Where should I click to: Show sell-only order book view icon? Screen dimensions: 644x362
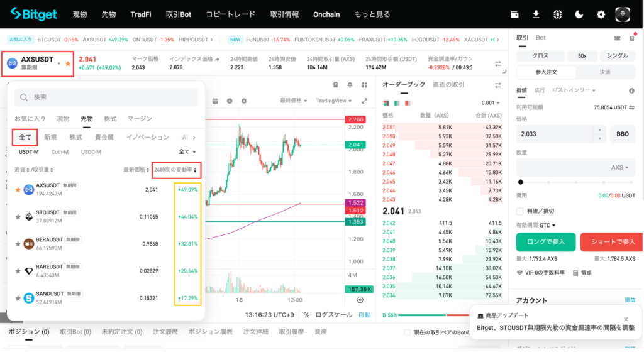click(408, 102)
